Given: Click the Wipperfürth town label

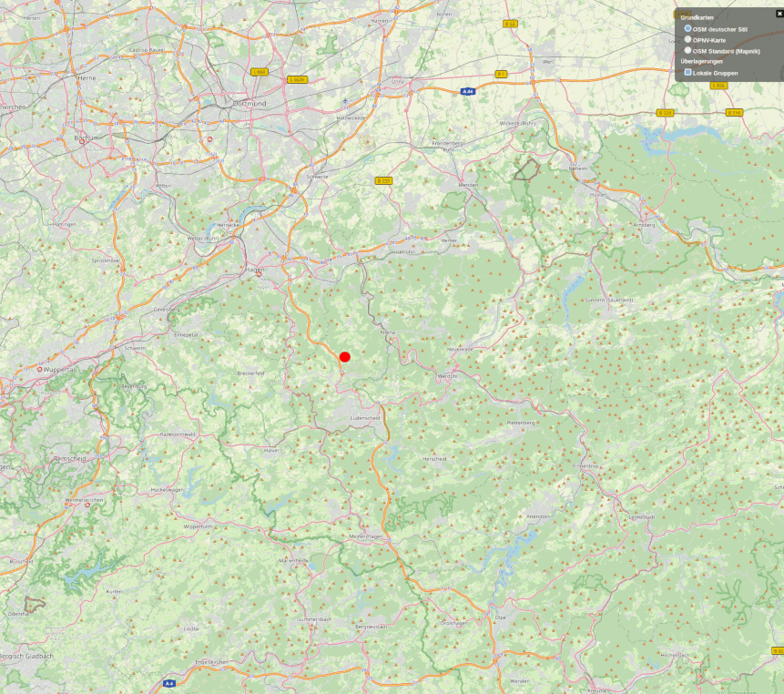Looking at the screenshot, I should point(198,526).
